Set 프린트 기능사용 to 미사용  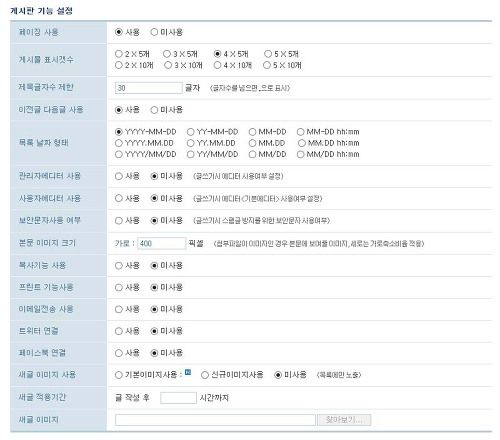pyautogui.click(x=154, y=287)
